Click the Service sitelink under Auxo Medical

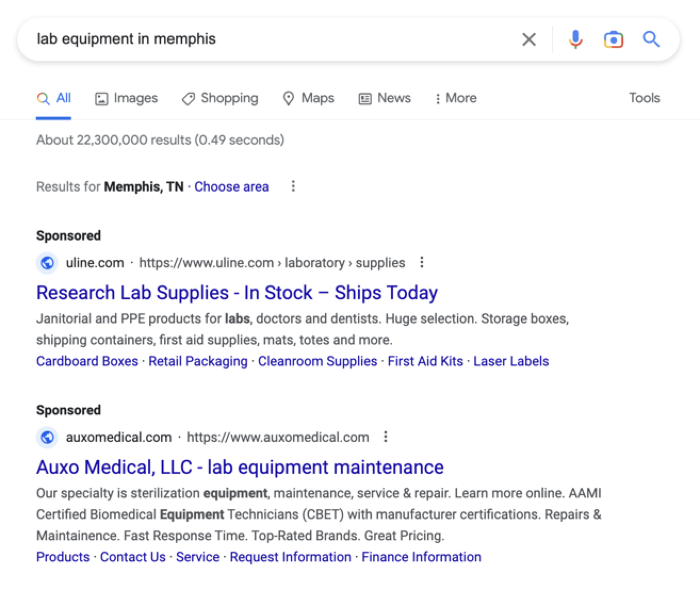pyautogui.click(x=198, y=557)
